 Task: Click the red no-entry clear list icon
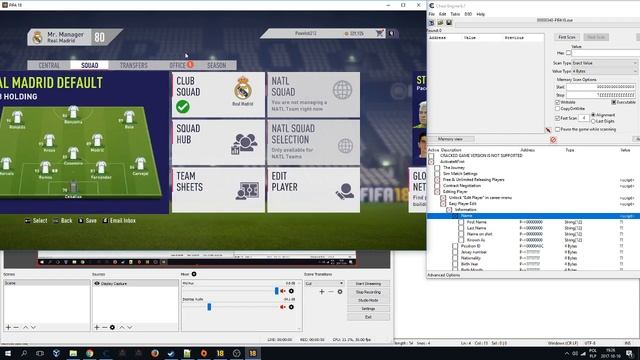tap(553, 140)
